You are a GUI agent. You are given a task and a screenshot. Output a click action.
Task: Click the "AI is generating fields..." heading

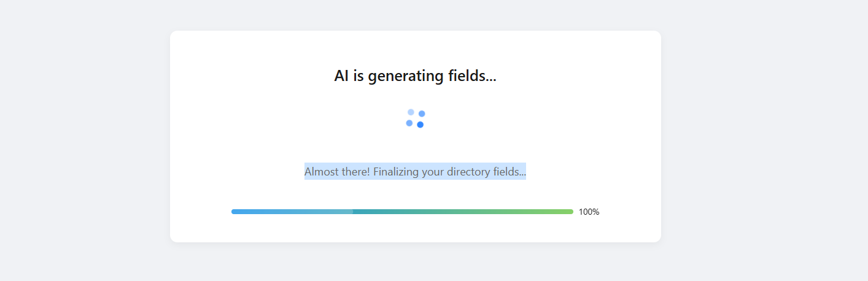pos(415,76)
